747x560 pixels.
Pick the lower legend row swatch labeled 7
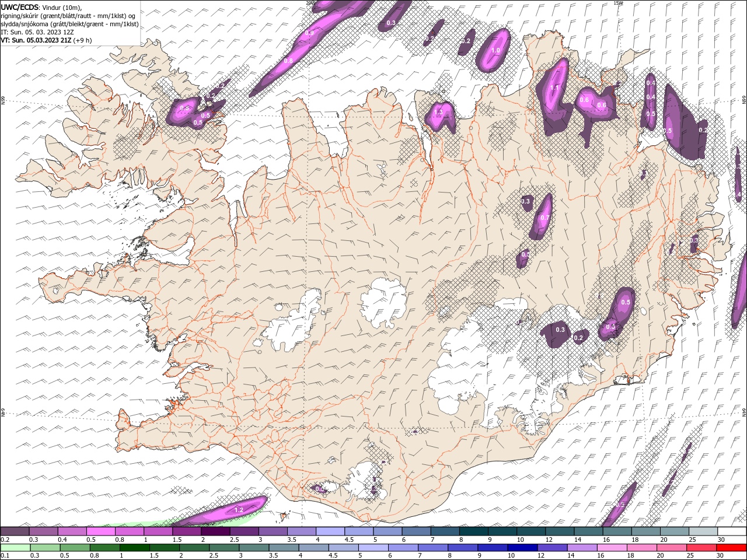click(x=432, y=548)
